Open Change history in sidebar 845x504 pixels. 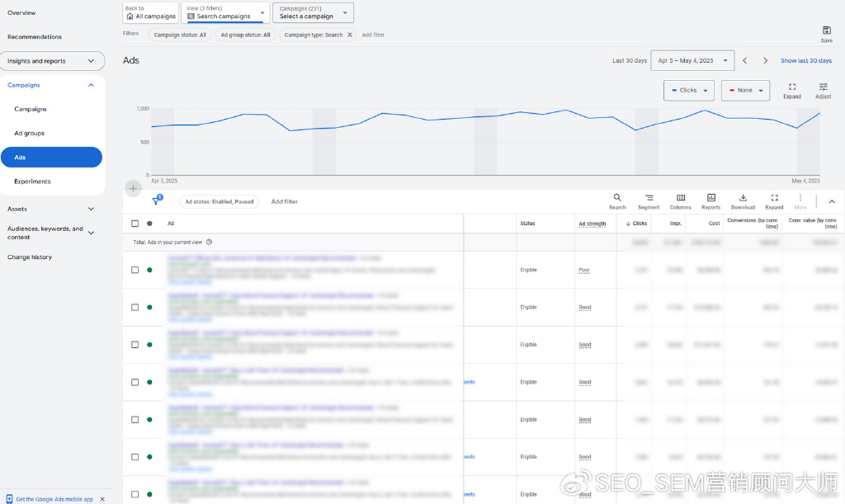pos(30,257)
